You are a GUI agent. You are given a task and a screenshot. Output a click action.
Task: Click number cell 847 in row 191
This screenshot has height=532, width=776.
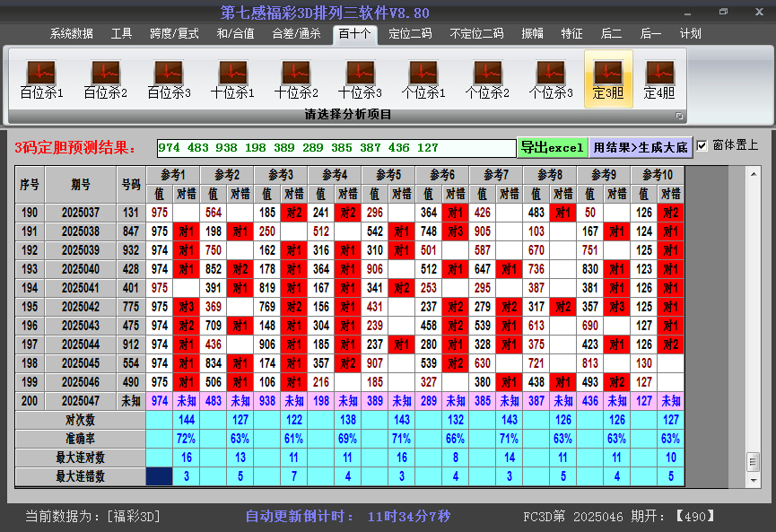(x=131, y=231)
